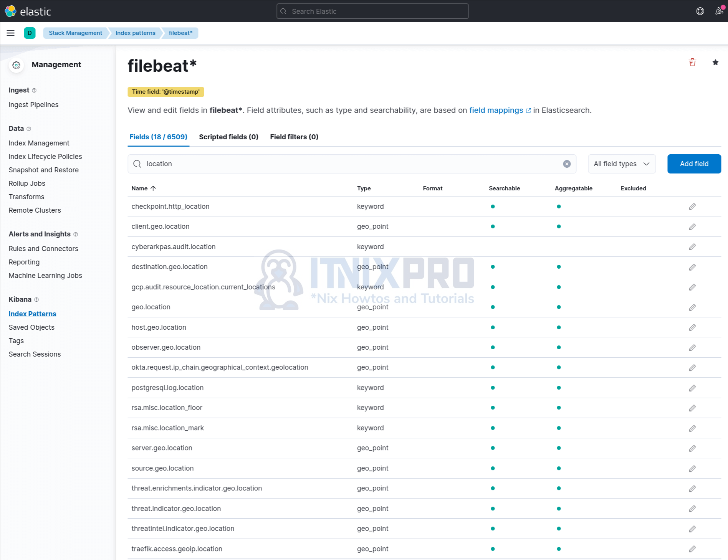Edit the rsa.misc.location_mark field
The width and height of the screenshot is (728, 560).
coord(692,428)
